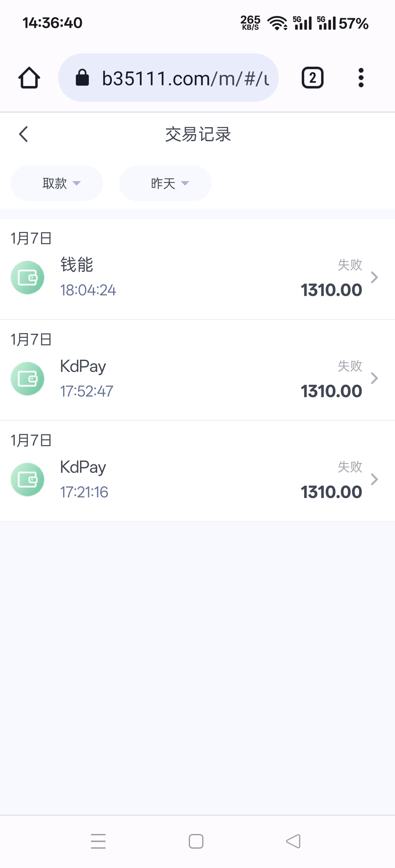Tap the wallet icon for the 17:21:16 KdPay
Screen dimensions: 395x868
pos(28,480)
